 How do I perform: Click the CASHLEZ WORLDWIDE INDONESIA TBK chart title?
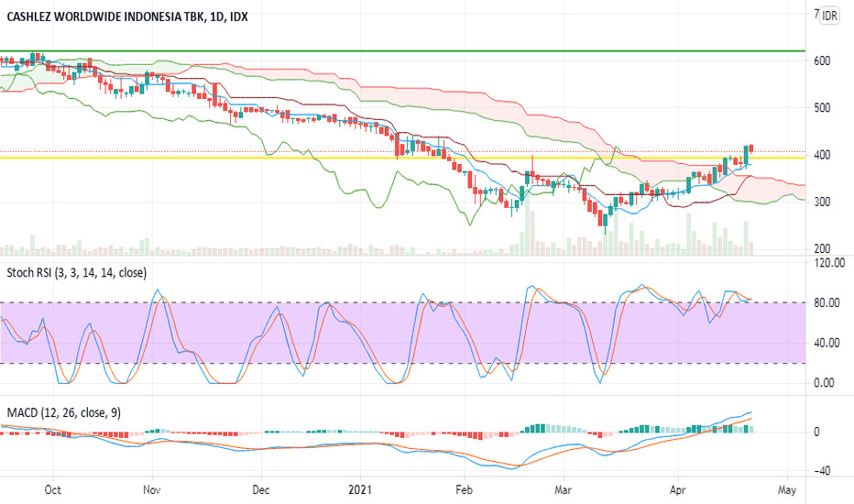(126, 16)
